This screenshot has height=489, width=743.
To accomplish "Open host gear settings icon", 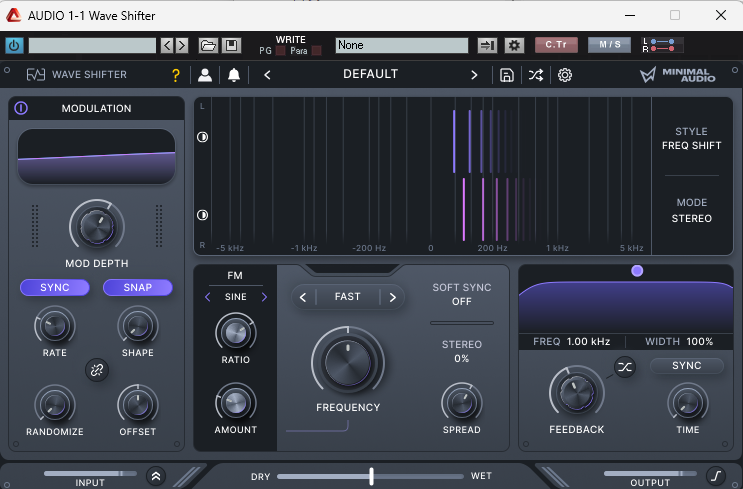I will pos(514,45).
